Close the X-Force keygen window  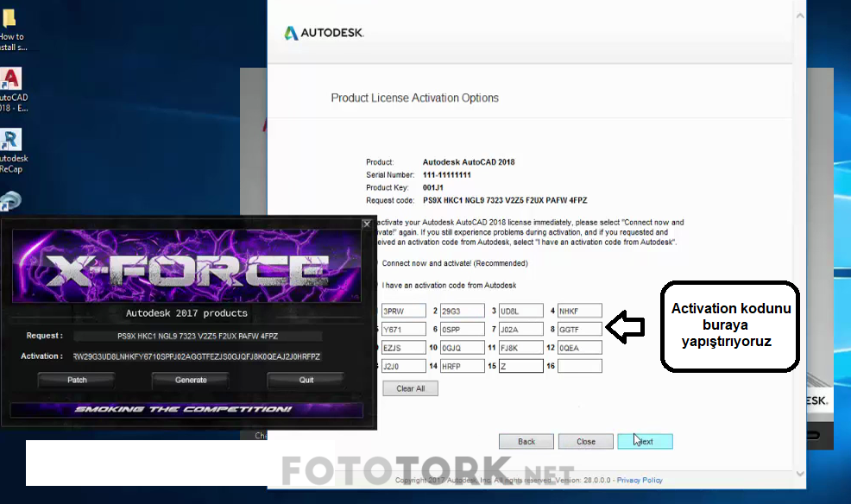[x=367, y=224]
